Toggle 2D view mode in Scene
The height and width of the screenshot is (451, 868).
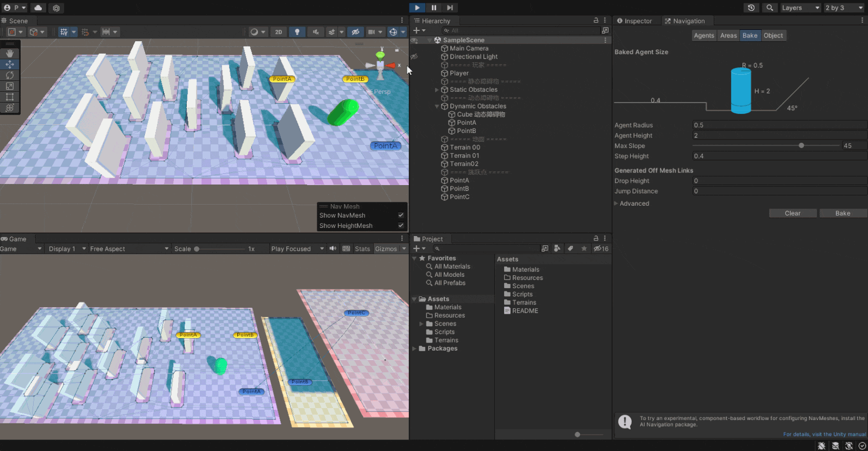coord(278,32)
